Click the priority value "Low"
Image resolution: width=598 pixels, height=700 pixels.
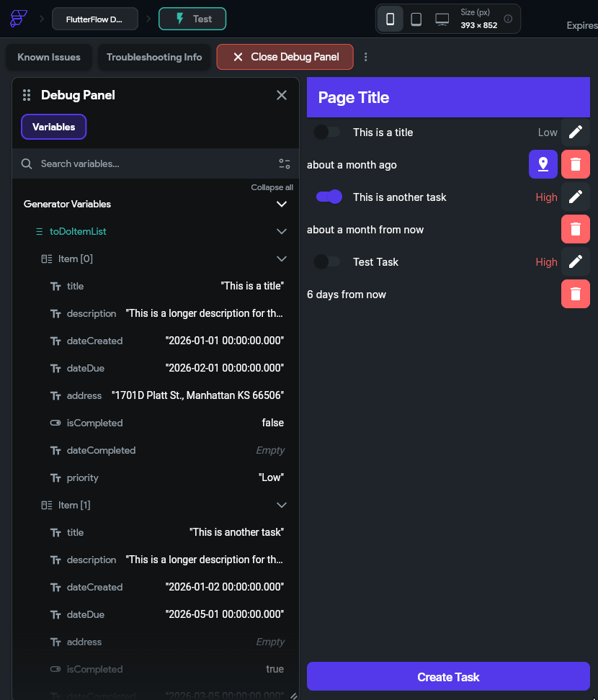click(x=271, y=477)
